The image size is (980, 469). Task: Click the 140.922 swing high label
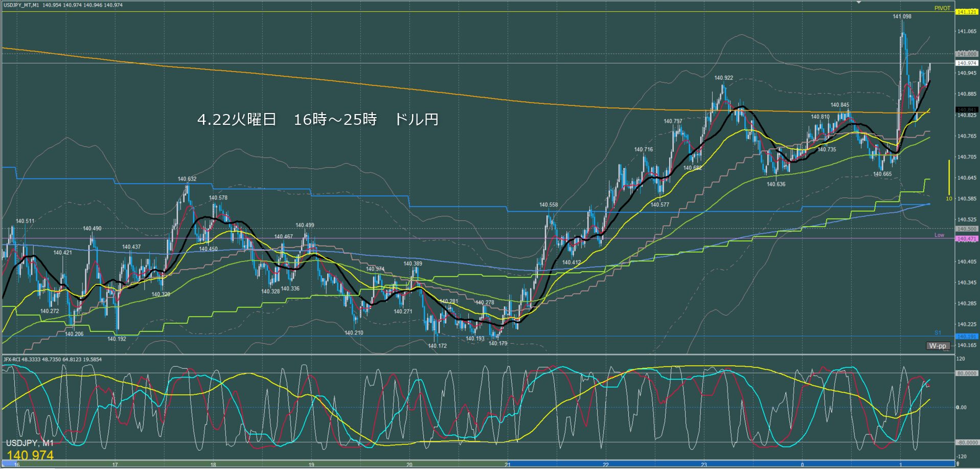(723, 78)
